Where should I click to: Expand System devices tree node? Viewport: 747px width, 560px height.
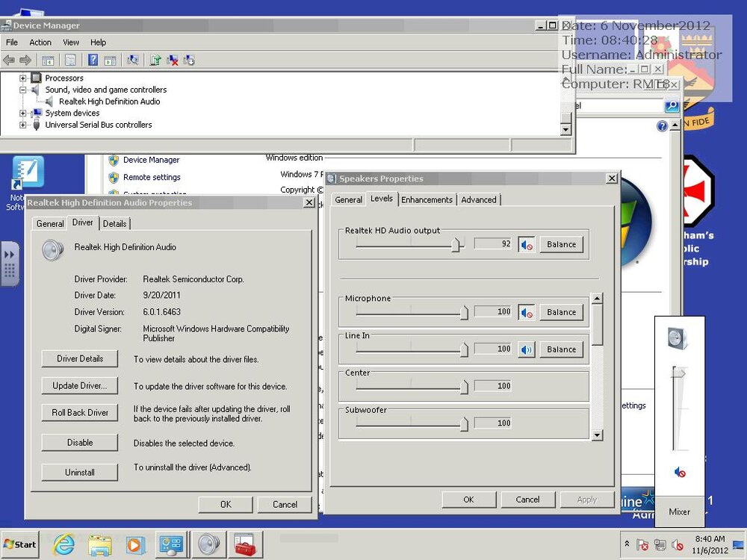tap(22, 113)
